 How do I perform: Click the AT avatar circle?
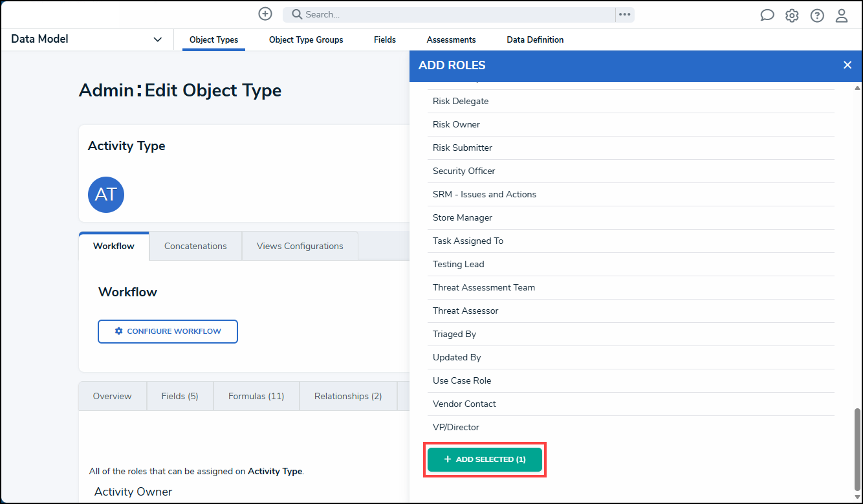[106, 195]
